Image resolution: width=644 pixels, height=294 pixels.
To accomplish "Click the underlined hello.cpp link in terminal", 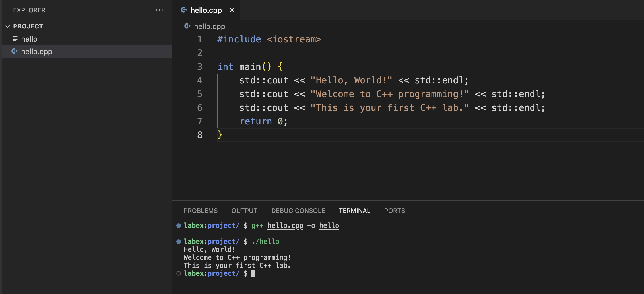I will tap(285, 226).
